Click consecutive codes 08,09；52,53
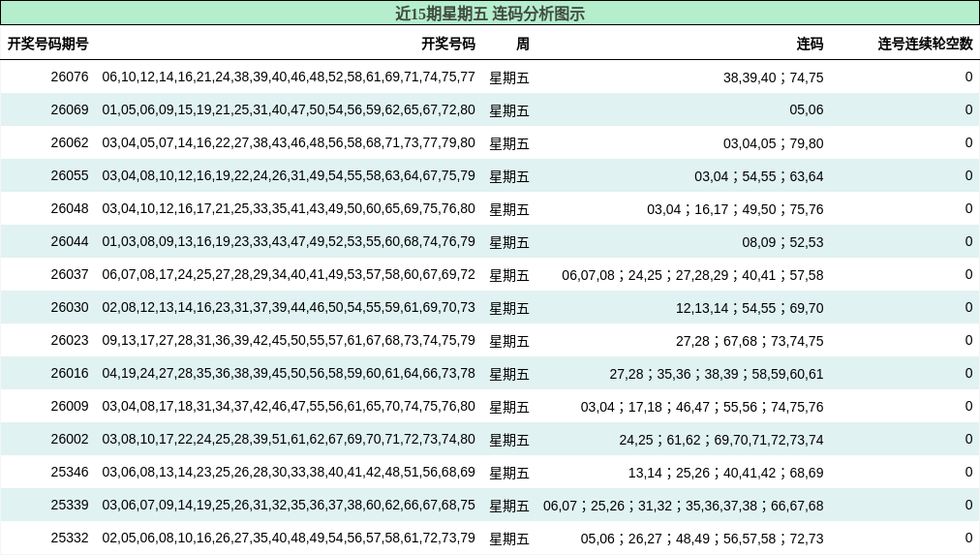Screen dimensions: 980x555 coord(782,242)
